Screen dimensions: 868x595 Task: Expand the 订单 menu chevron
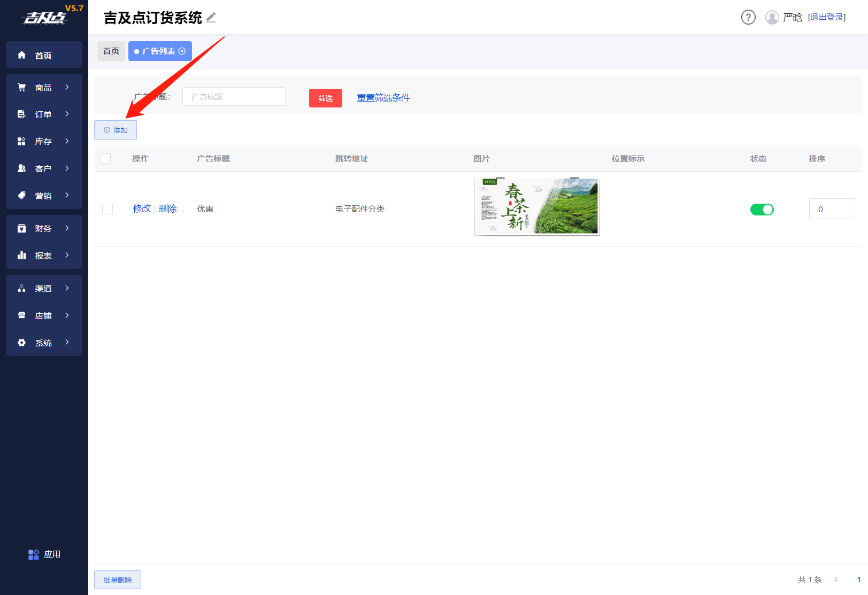coord(67,114)
